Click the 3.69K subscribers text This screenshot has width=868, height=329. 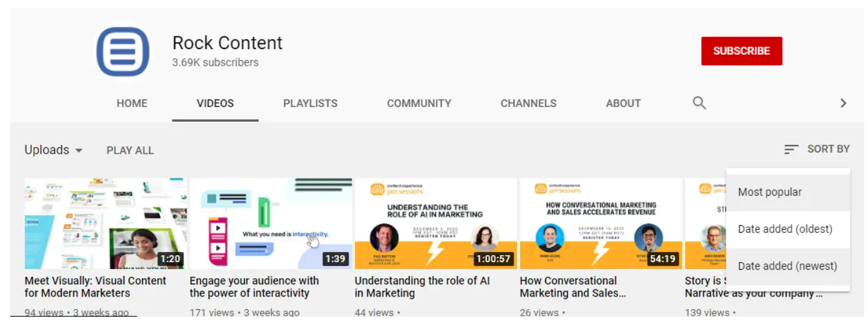(x=215, y=62)
